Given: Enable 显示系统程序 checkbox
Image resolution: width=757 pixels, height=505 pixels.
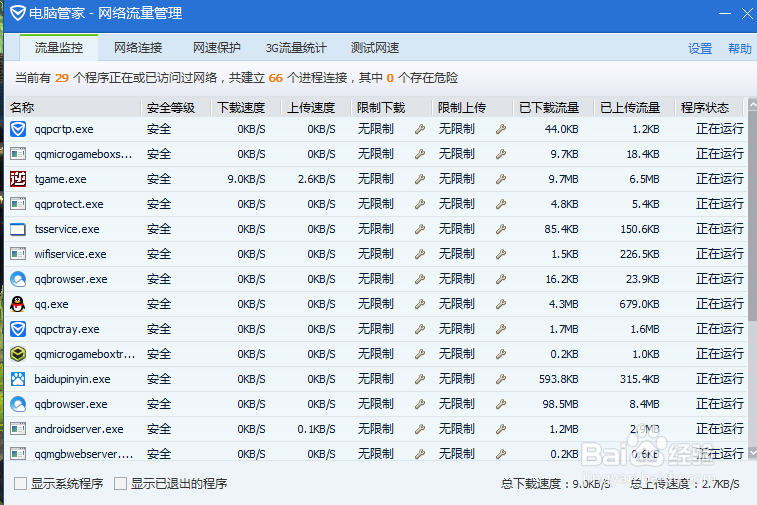Looking at the screenshot, I should pyautogui.click(x=20, y=483).
